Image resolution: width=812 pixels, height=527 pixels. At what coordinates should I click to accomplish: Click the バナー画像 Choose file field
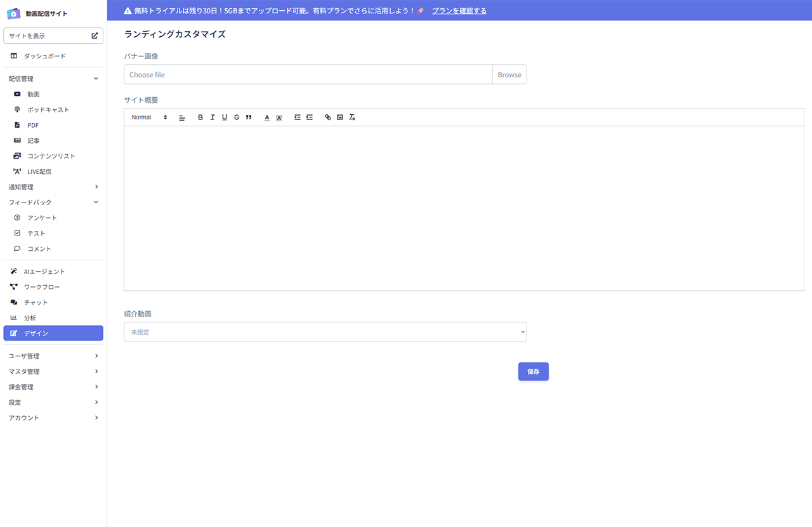coord(308,75)
